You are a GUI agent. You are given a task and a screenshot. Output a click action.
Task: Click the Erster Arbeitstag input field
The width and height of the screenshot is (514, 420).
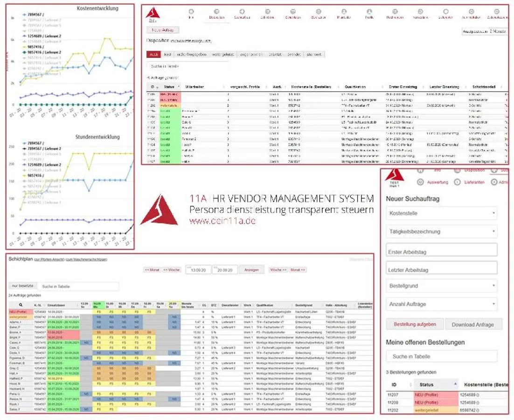click(441, 250)
